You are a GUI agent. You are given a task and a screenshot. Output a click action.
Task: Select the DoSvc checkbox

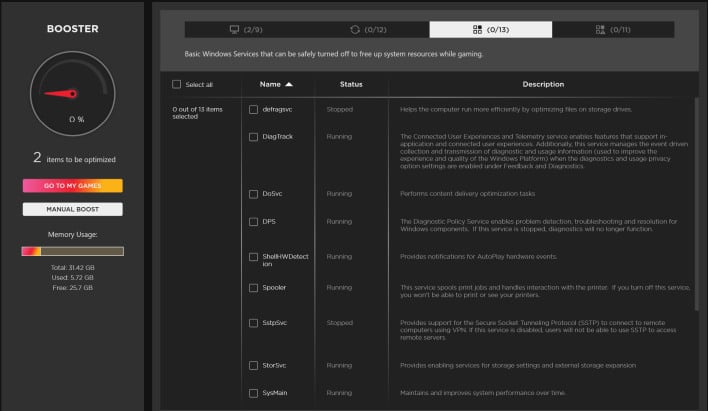[253, 193]
